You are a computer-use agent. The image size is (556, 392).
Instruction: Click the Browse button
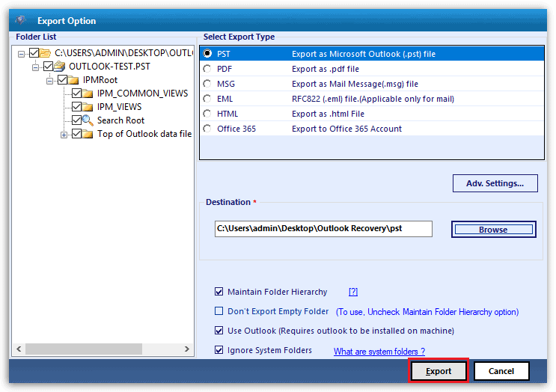click(493, 230)
